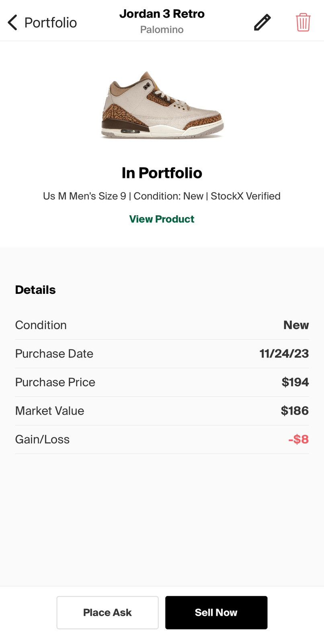Tap the Jordan 3 Retro sneaker image
Viewport: 324px width, 644px height.
tap(162, 105)
